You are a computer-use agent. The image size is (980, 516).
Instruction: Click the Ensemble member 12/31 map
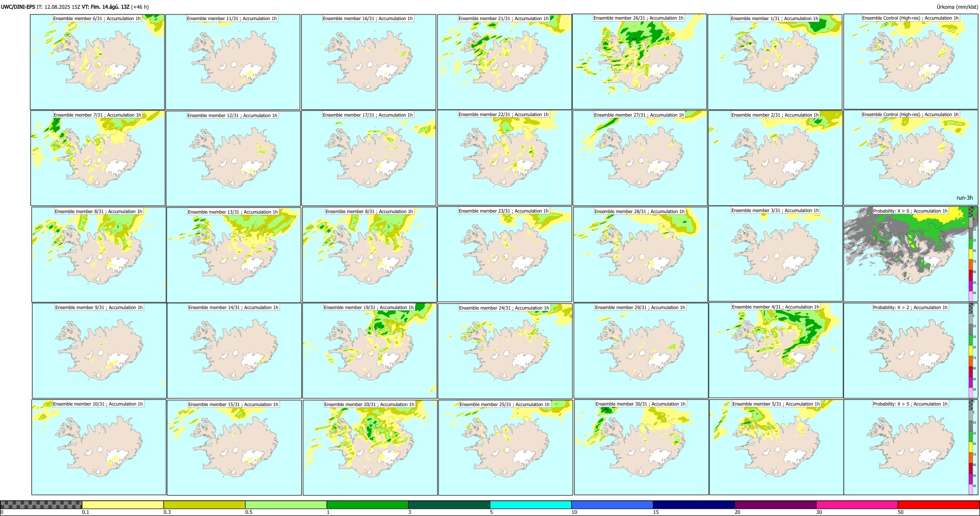[233, 158]
